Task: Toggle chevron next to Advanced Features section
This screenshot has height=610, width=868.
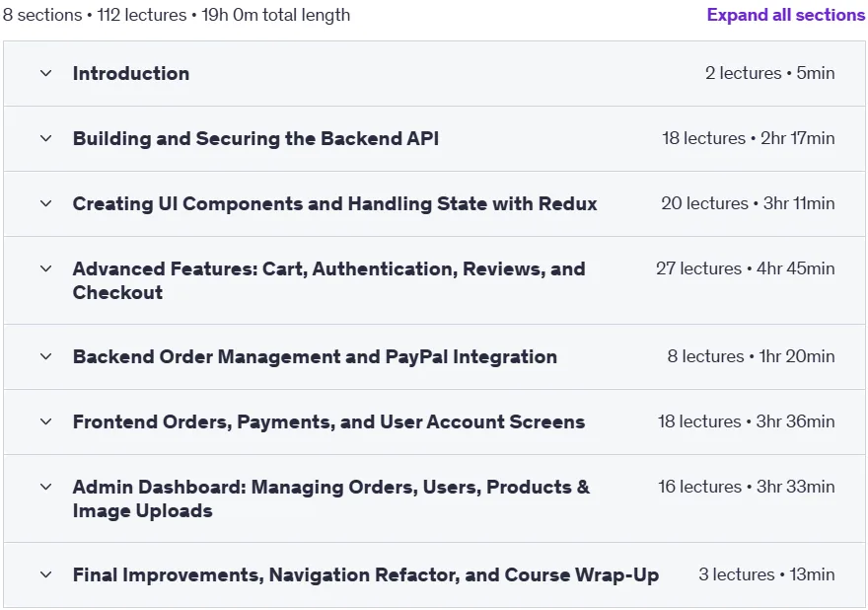Action: coord(46,268)
